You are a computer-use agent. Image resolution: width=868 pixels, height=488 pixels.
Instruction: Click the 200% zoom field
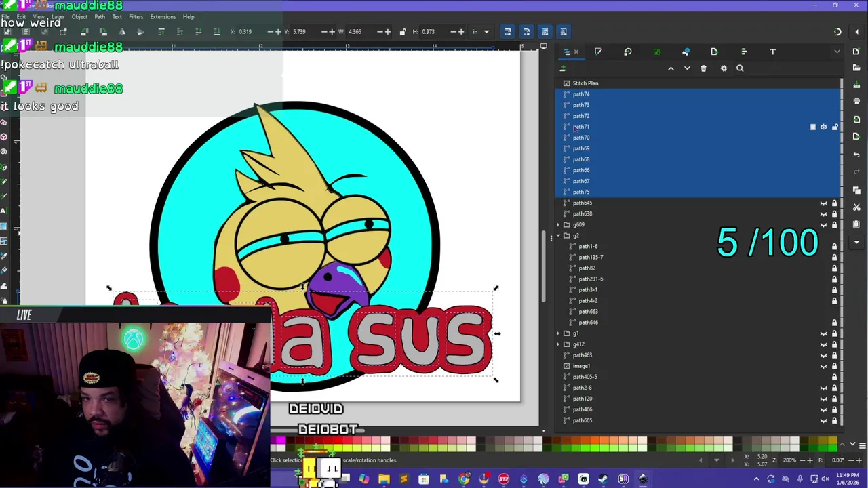(789, 460)
